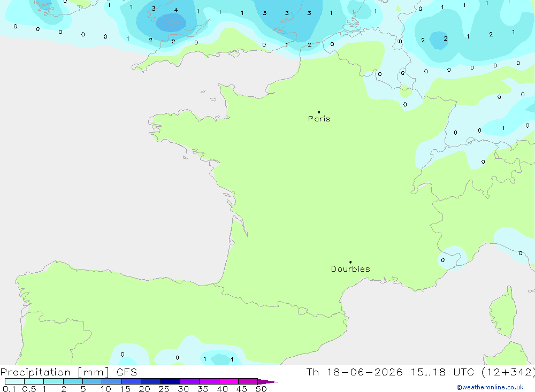
Task: Click the 'Th' weekday abbreviation
Action: (x=312, y=372)
